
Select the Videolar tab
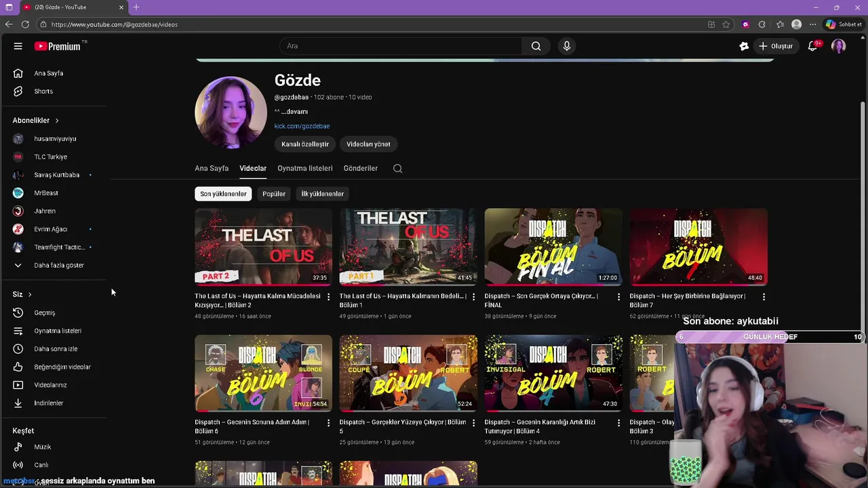point(253,168)
